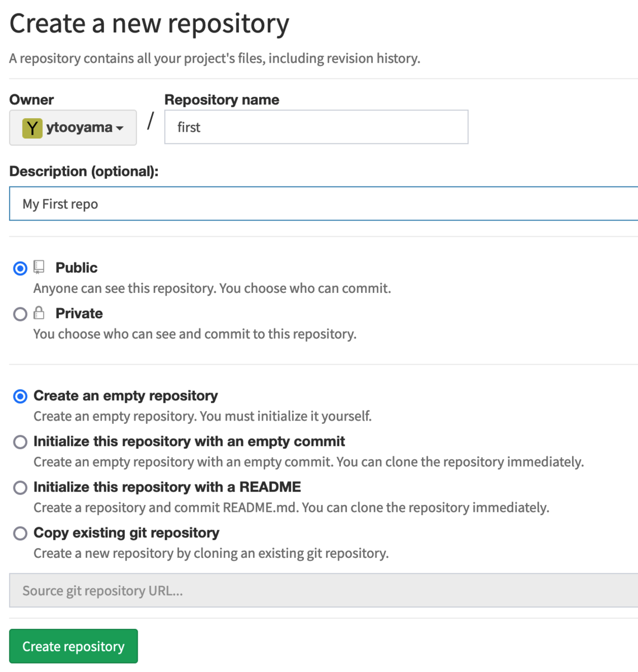Focus the Description field containing My First repo
Screen dimensions: 638x672
[323, 204]
